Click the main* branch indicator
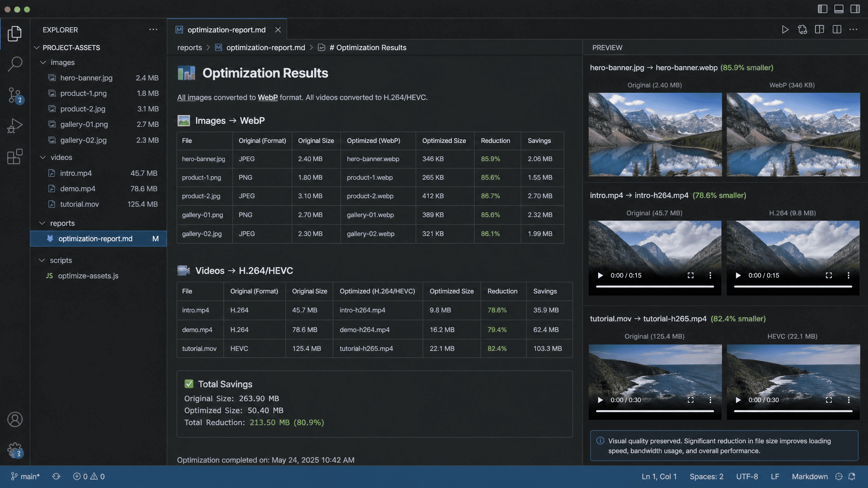868x488 pixels. pyautogui.click(x=25, y=476)
